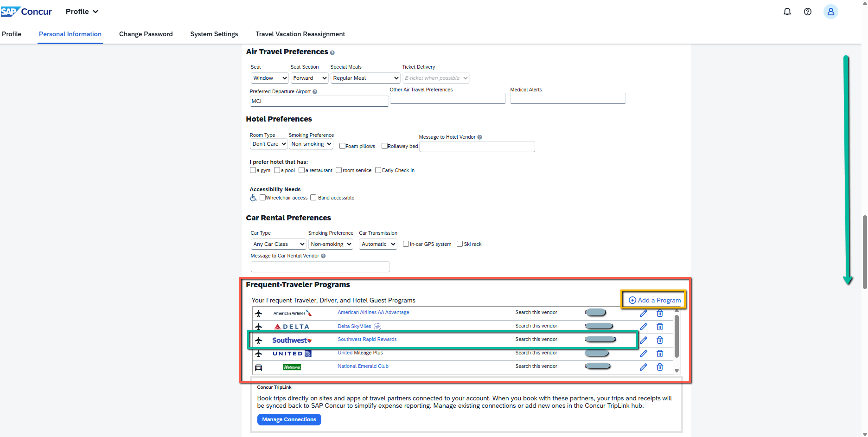Check the Early Check-in preference
This screenshot has height=437, width=868.
point(378,170)
